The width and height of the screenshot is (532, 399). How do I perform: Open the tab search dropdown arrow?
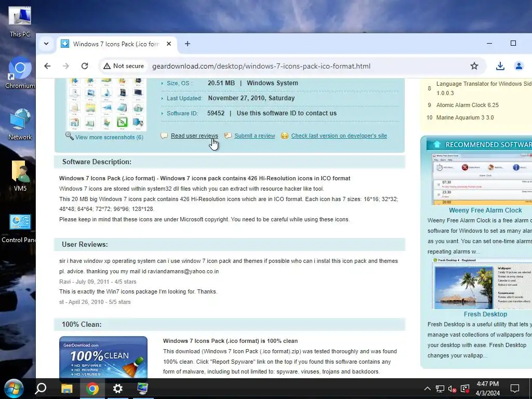[x=46, y=44]
